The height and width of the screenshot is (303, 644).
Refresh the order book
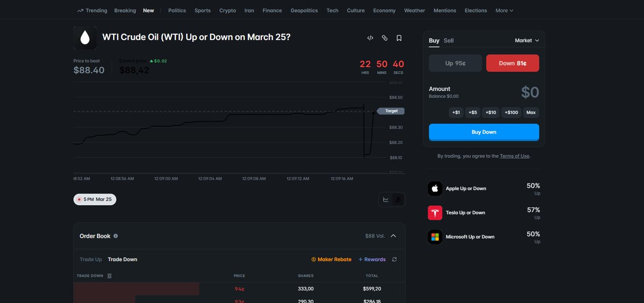pyautogui.click(x=394, y=259)
